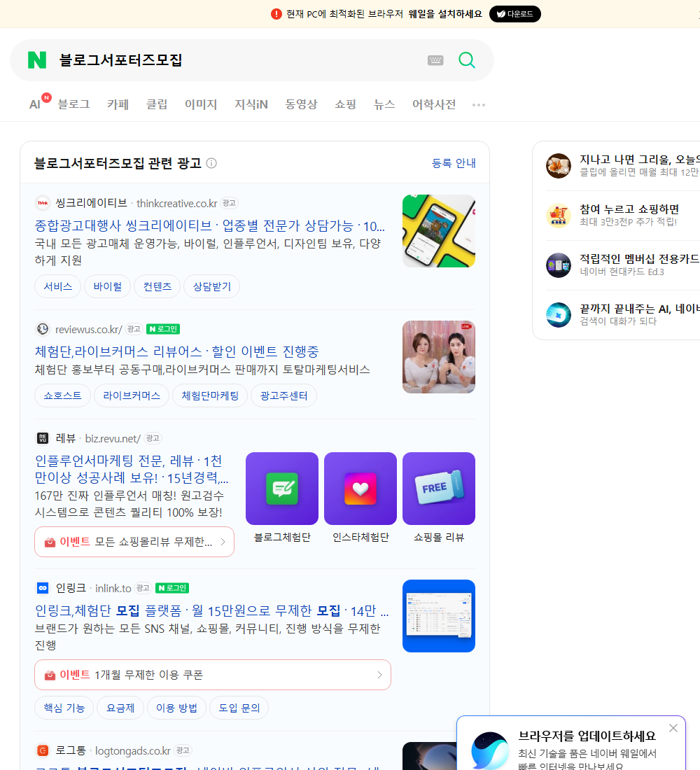
Task: Click the 다운로드 whale download button
Action: [514, 14]
